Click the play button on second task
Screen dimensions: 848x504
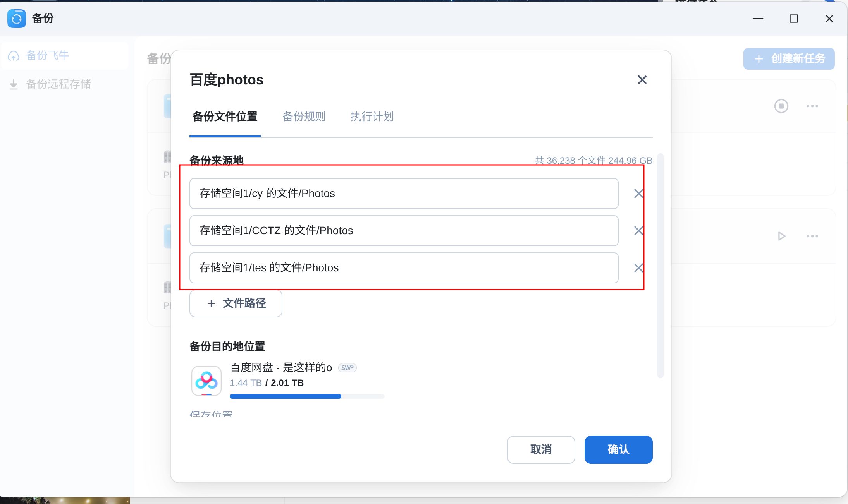pyautogui.click(x=781, y=236)
